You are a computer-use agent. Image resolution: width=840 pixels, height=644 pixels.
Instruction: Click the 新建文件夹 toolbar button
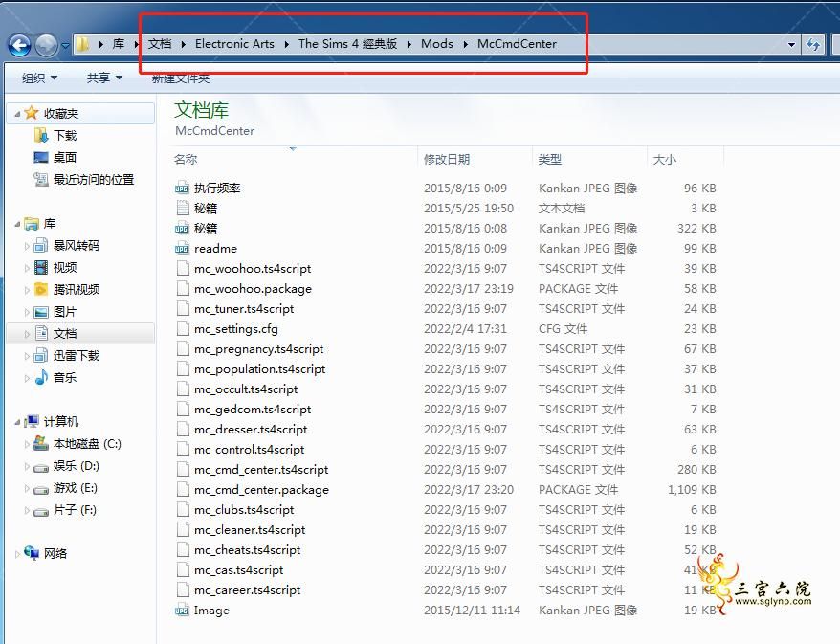pyautogui.click(x=180, y=78)
